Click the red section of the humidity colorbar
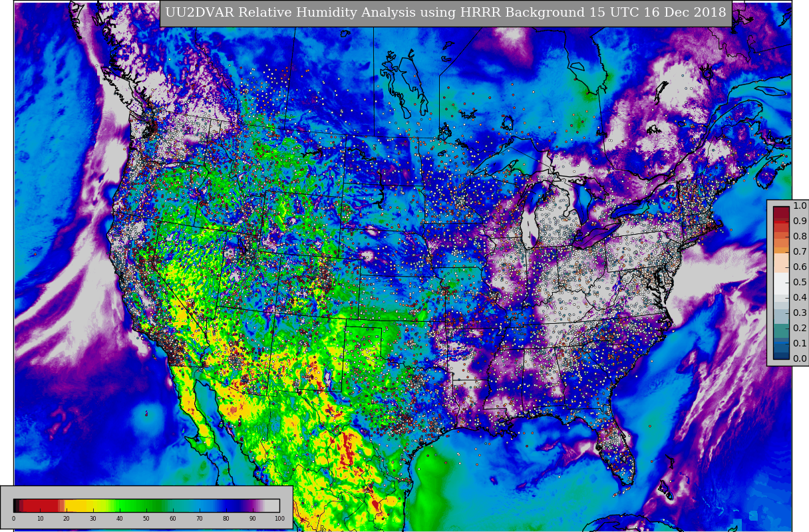809x532 pixels. coord(40,505)
